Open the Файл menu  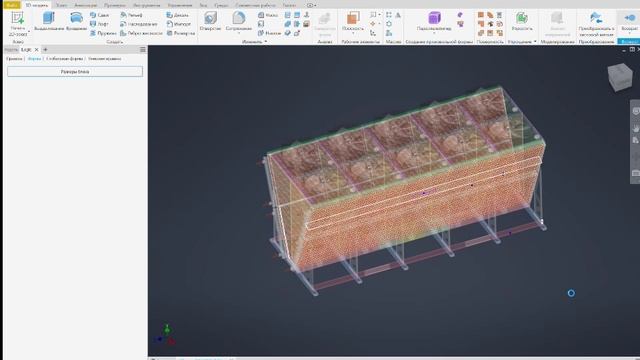pos(11,5)
